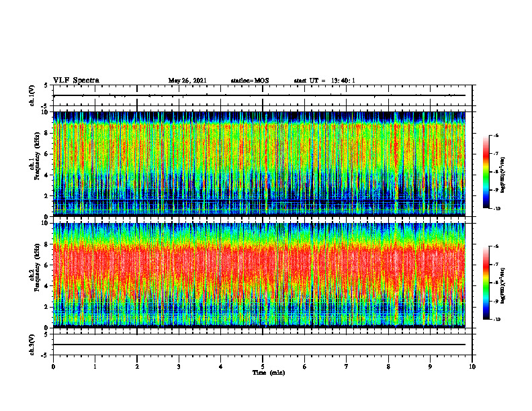Click the "6" kHz tick on ch.1 axis

point(47,154)
